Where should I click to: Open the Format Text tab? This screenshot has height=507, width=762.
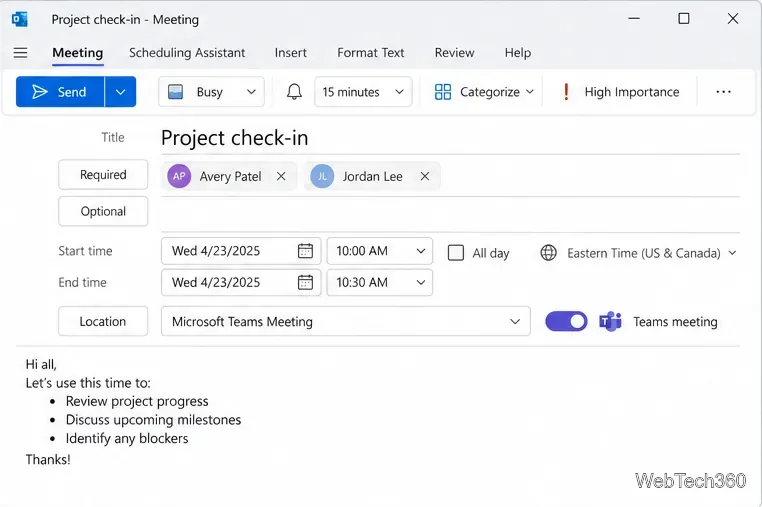coord(371,52)
